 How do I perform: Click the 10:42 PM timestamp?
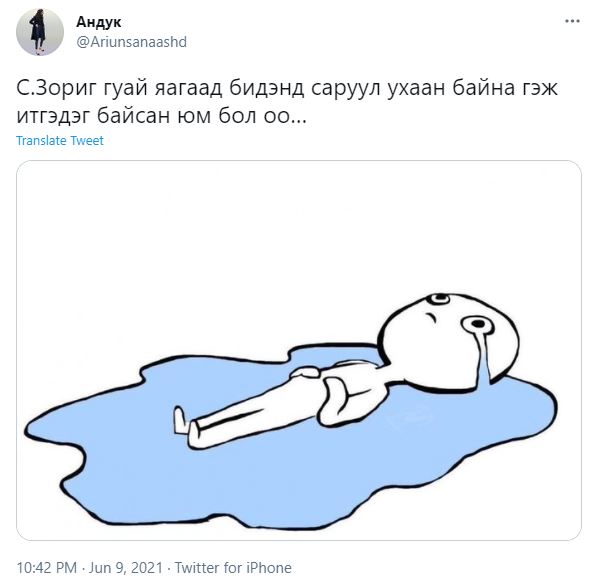(47, 568)
